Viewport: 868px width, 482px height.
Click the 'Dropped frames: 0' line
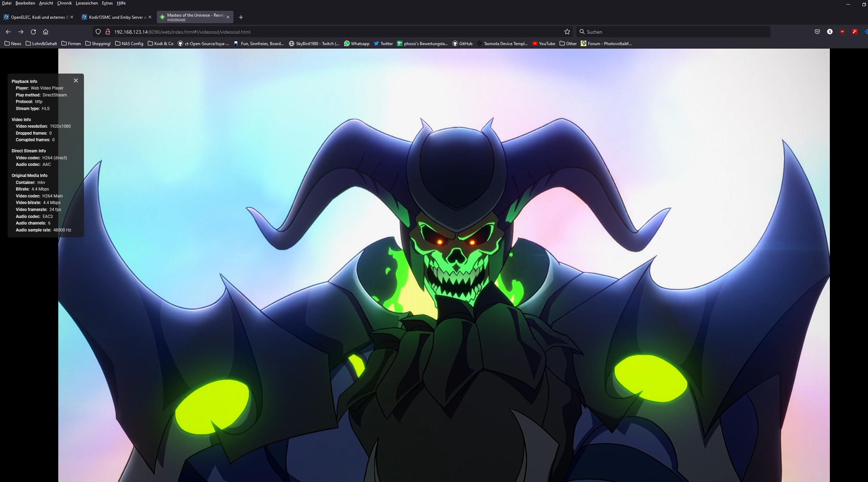[x=34, y=133]
